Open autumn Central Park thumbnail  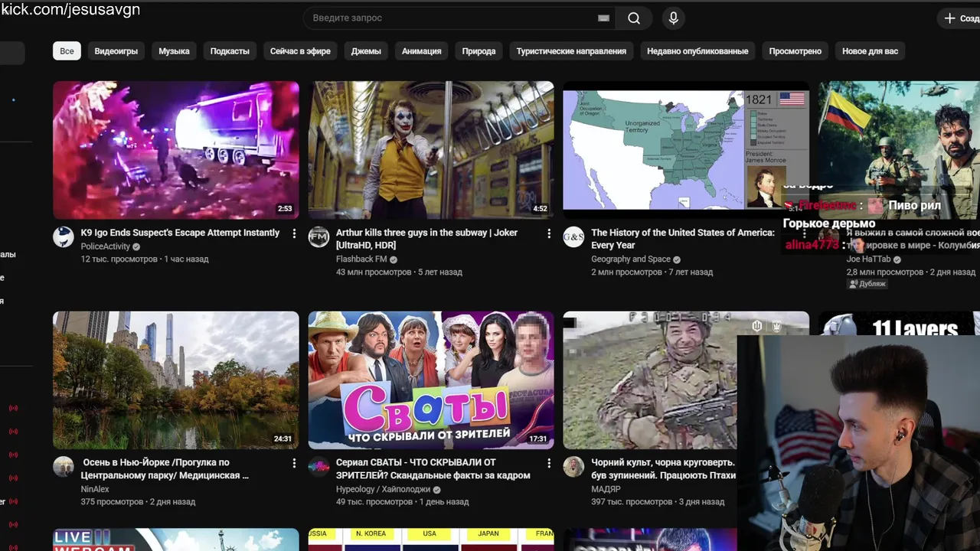pos(176,380)
